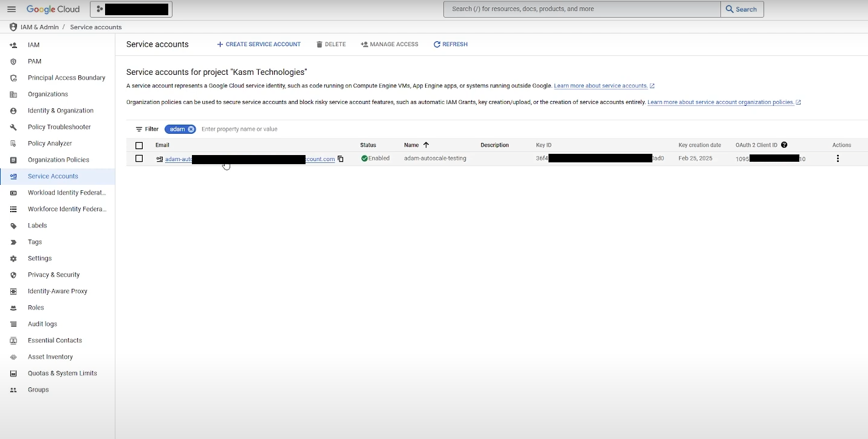Image resolution: width=868 pixels, height=439 pixels.
Task: Refresh the service accounts list
Action: [x=450, y=44]
